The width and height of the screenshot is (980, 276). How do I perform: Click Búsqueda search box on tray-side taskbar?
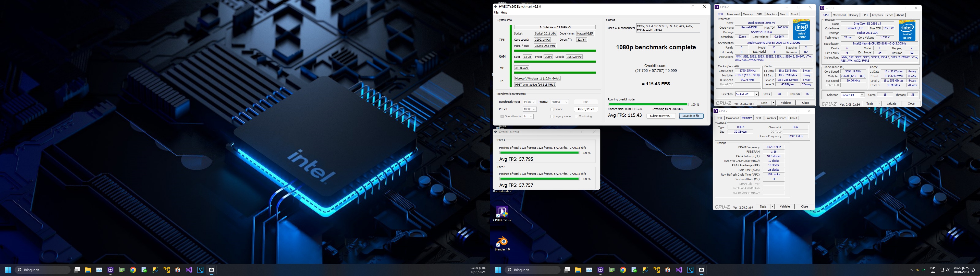(x=532, y=270)
